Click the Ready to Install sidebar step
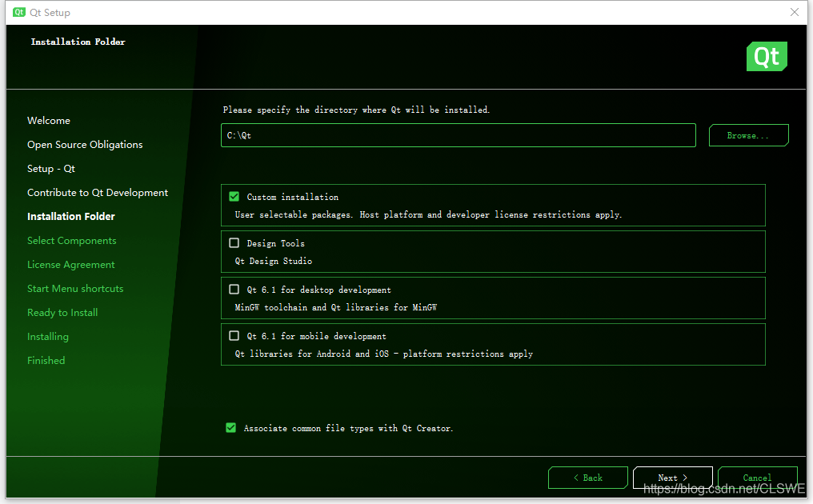The height and width of the screenshot is (504, 813). pos(62,313)
